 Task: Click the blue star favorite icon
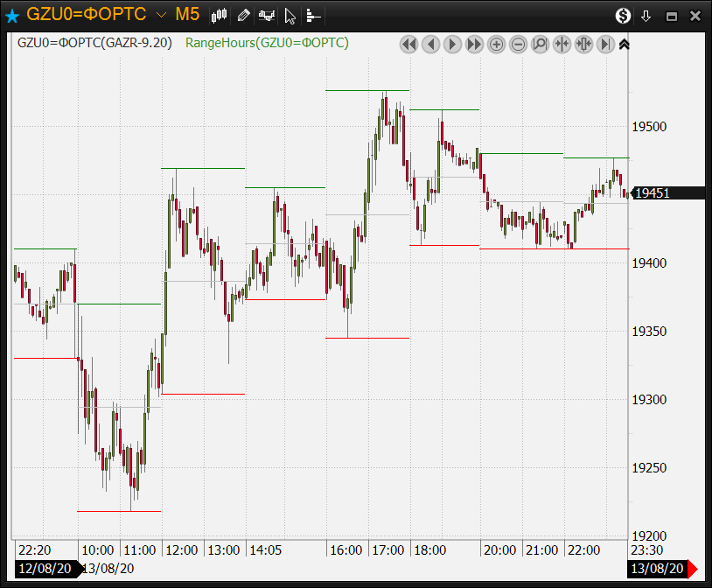(12, 16)
